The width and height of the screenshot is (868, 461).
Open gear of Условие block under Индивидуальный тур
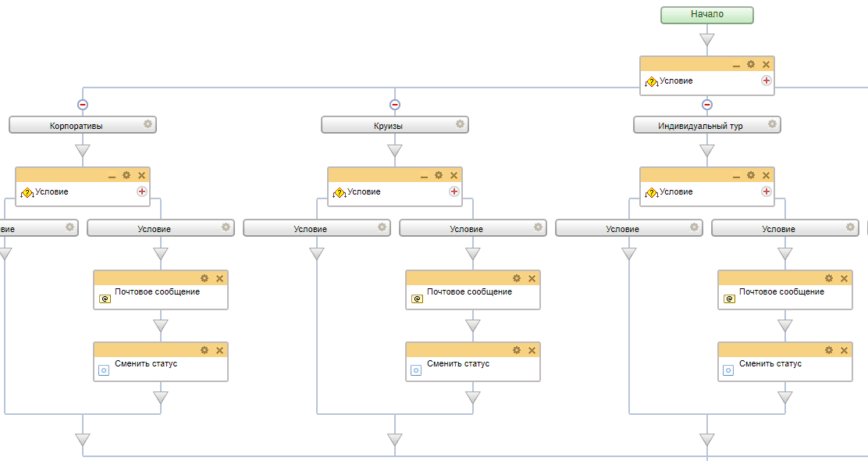(751, 175)
